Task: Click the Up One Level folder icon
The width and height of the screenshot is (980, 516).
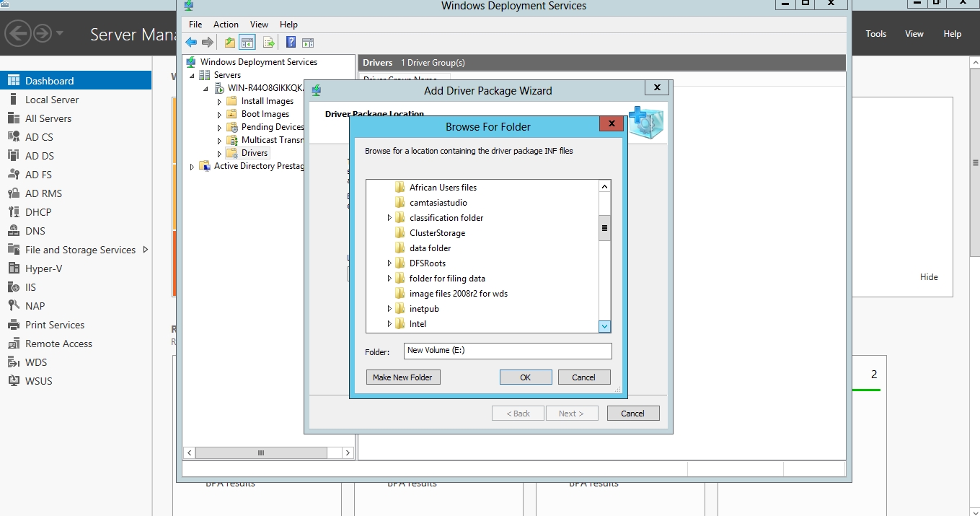Action: [x=229, y=43]
